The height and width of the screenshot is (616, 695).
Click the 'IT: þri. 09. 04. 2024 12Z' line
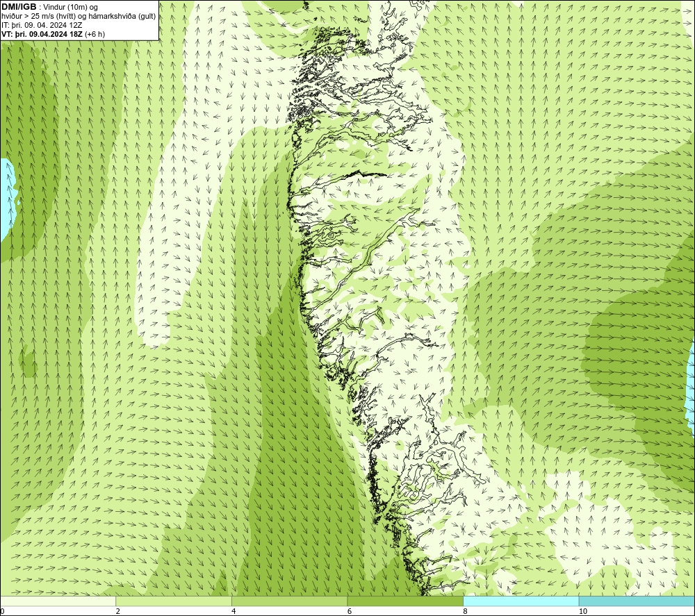pos(42,25)
